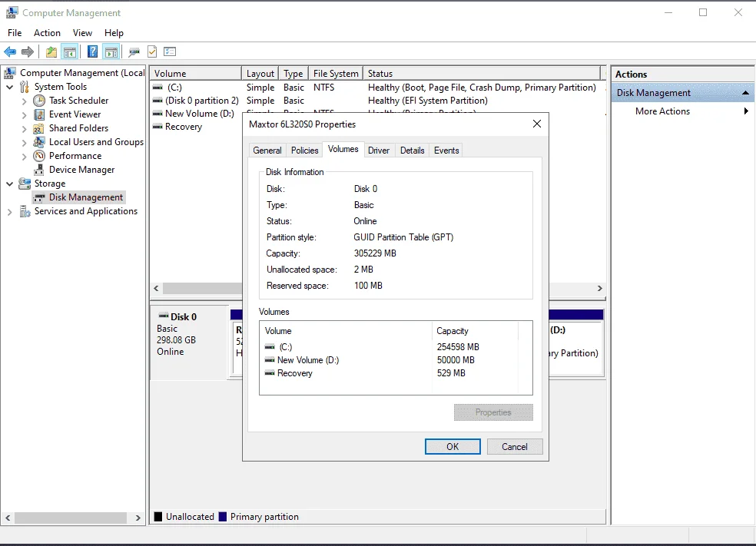This screenshot has width=756, height=546.
Task: Click the Computer Management root icon in tree
Action: point(10,73)
